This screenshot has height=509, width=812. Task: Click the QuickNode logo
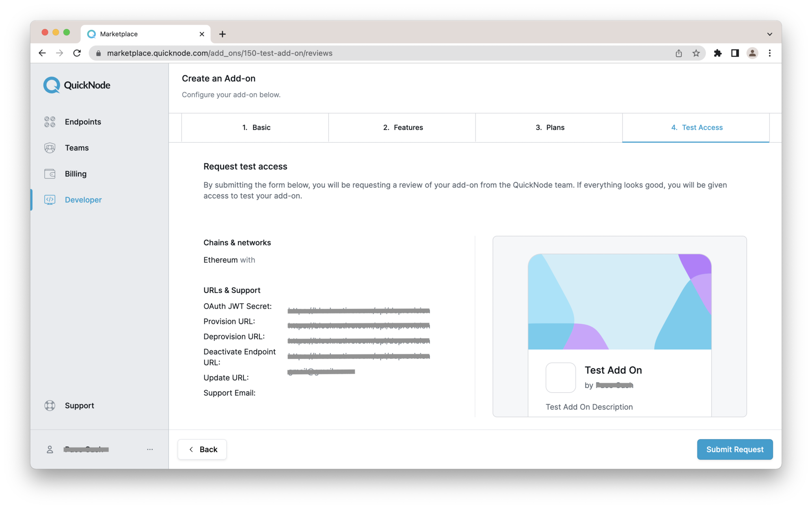tap(77, 85)
